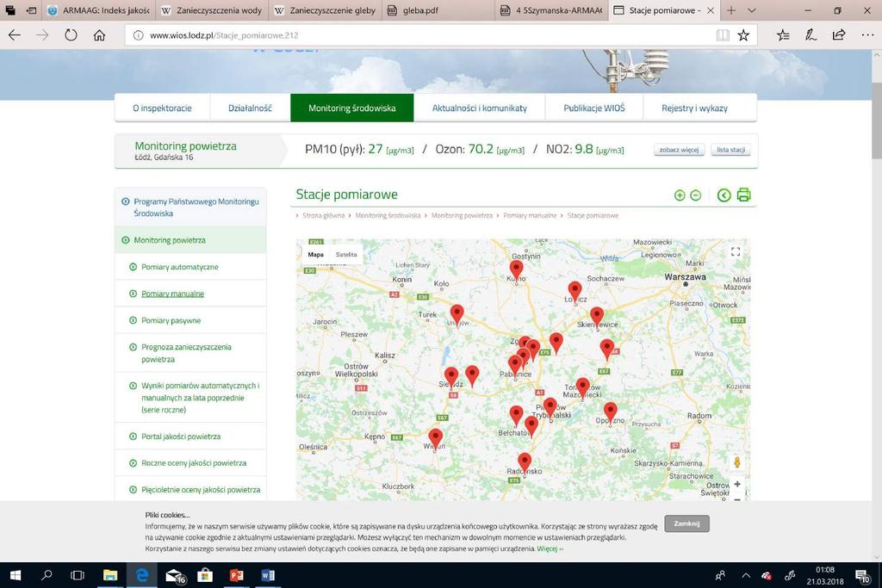Image resolution: width=882 pixels, height=588 pixels.
Task: Click the lista stacji button
Action: tap(730, 150)
